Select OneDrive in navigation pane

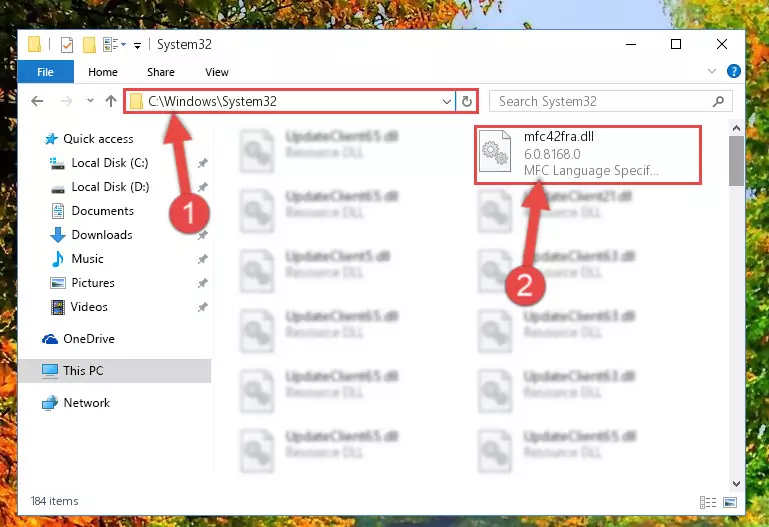(x=78, y=339)
